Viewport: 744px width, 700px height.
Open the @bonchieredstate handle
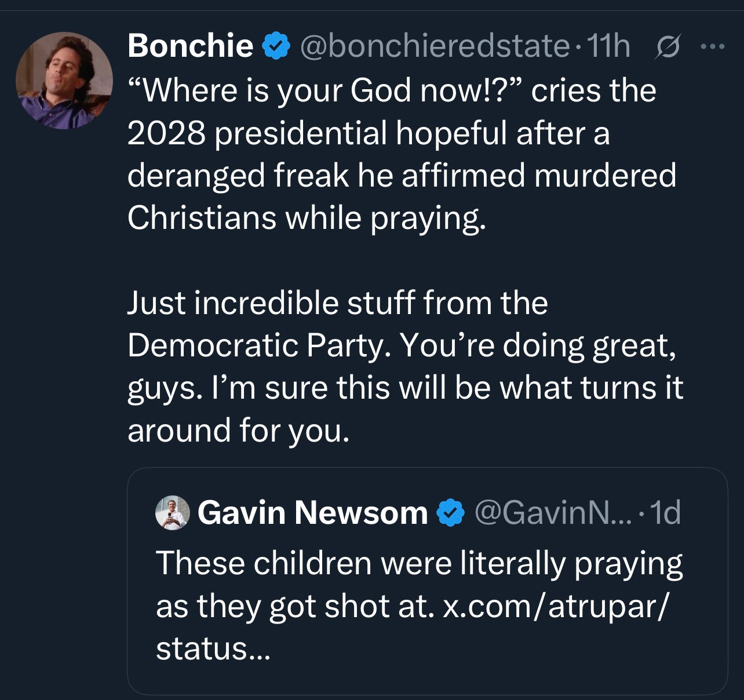(435, 46)
